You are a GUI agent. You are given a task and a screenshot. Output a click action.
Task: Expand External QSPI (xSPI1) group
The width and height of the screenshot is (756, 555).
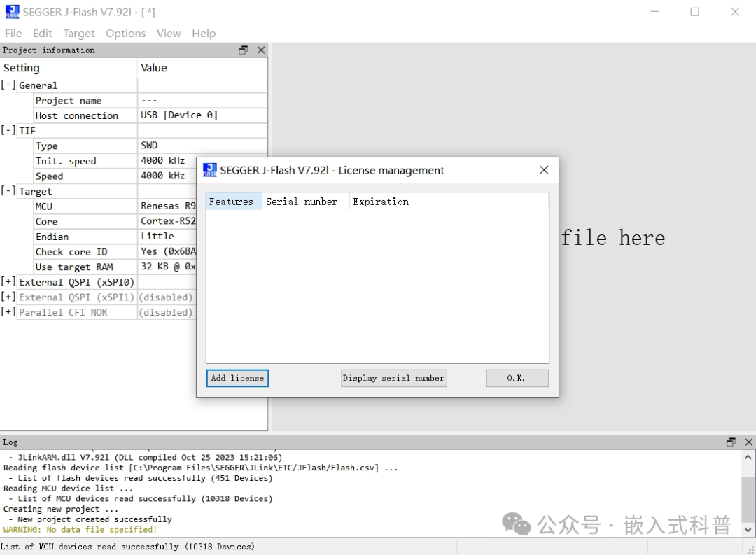point(8,297)
